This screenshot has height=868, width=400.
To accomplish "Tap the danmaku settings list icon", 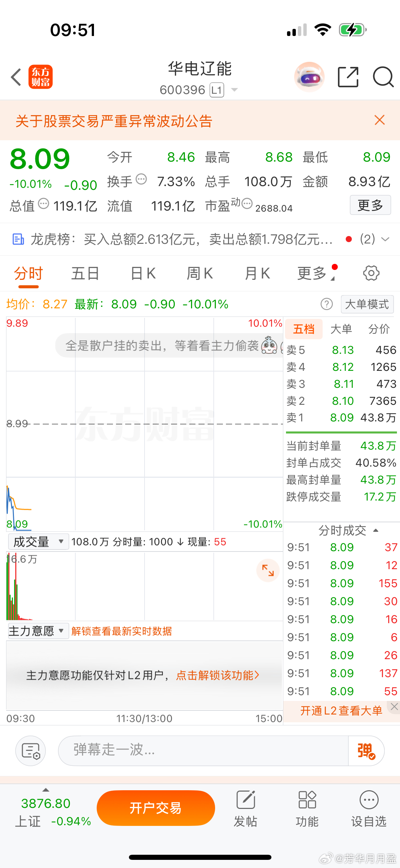I will 31,751.
